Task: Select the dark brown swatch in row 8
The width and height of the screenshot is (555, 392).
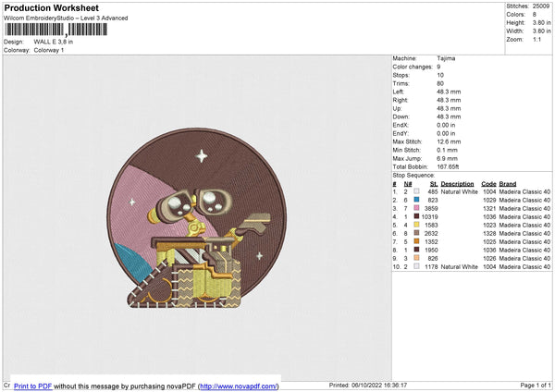Action: pos(416,250)
